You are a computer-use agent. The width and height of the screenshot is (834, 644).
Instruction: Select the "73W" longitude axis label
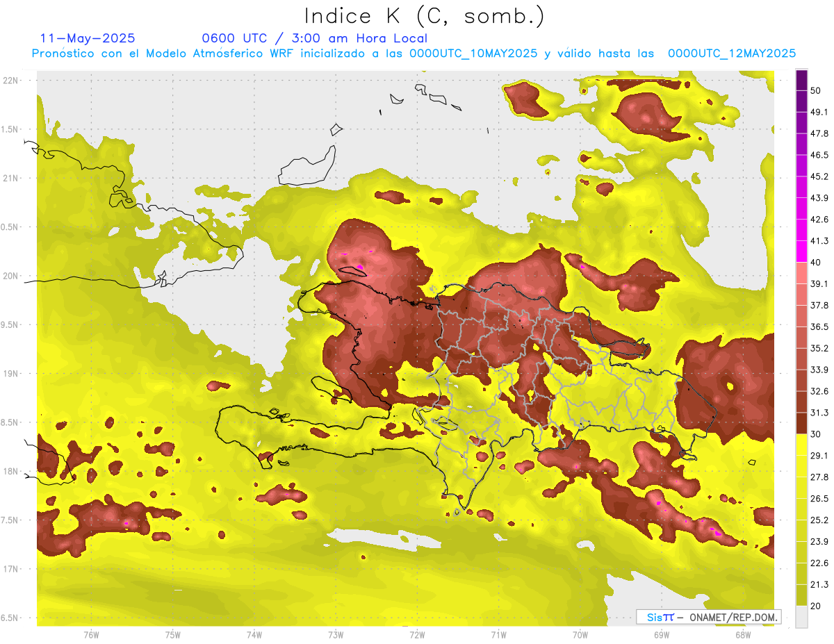click(x=336, y=635)
